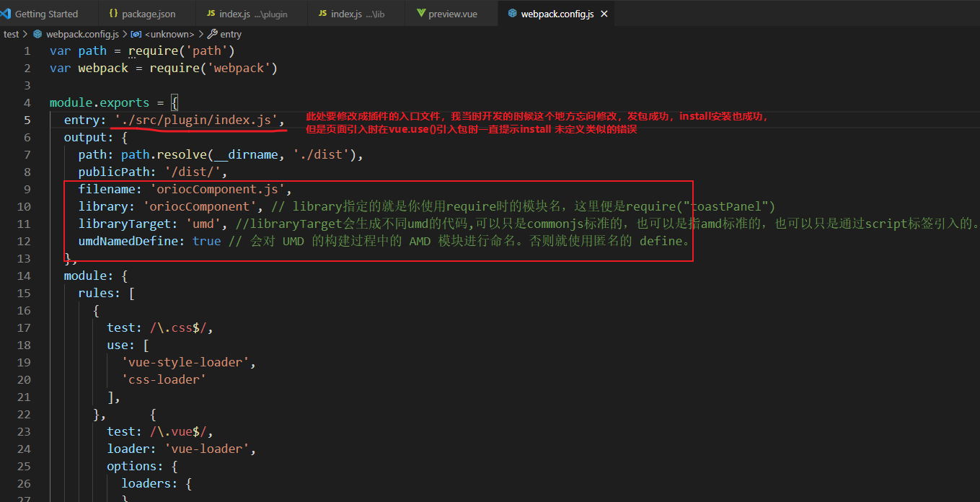Image resolution: width=980 pixels, height=502 pixels.
Task: Click VS Code icon on Getting Started tab
Action: coord(6,14)
